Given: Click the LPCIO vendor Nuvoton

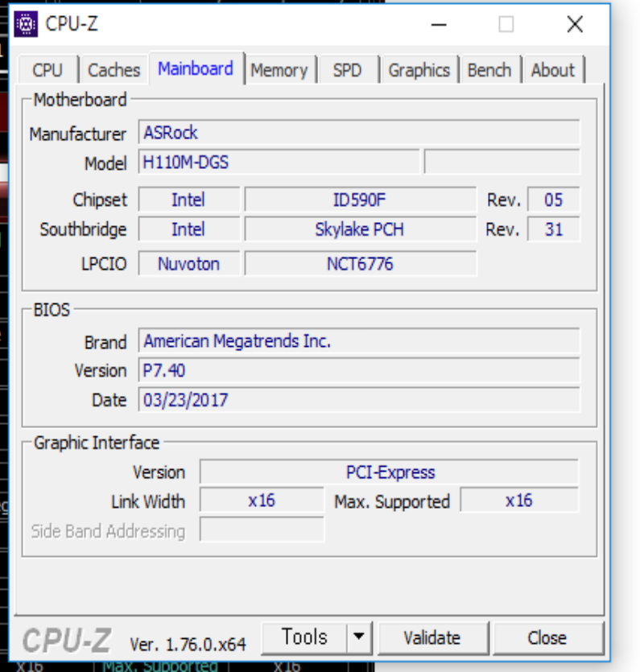Looking at the screenshot, I should click(x=188, y=264).
